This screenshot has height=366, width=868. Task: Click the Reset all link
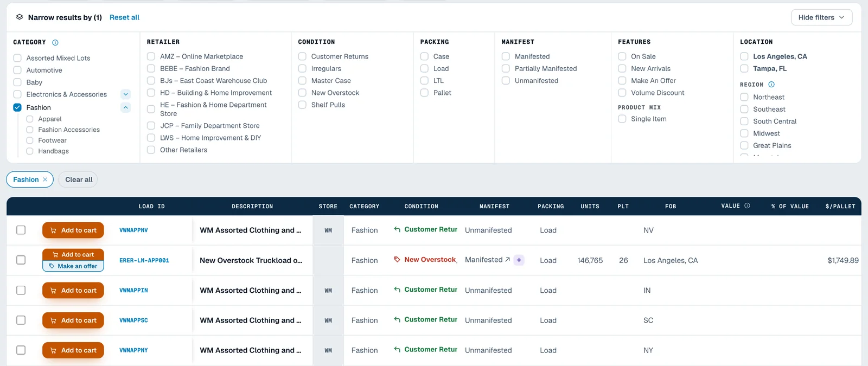click(x=124, y=17)
